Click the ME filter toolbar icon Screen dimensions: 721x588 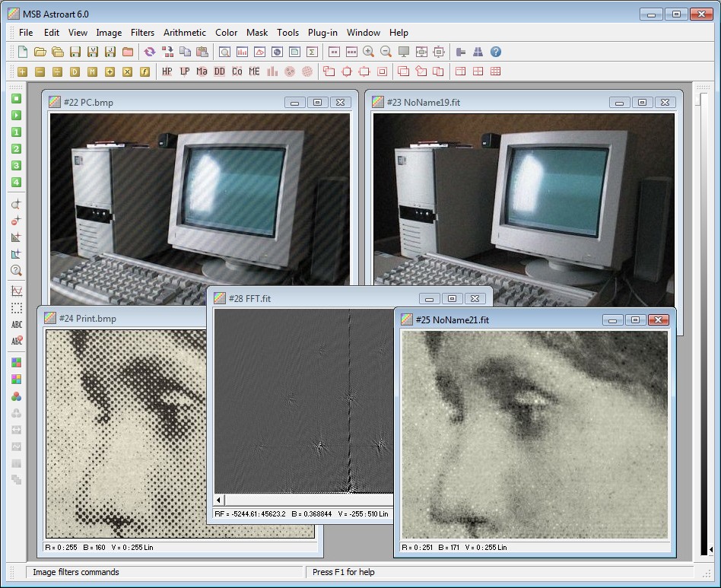254,72
